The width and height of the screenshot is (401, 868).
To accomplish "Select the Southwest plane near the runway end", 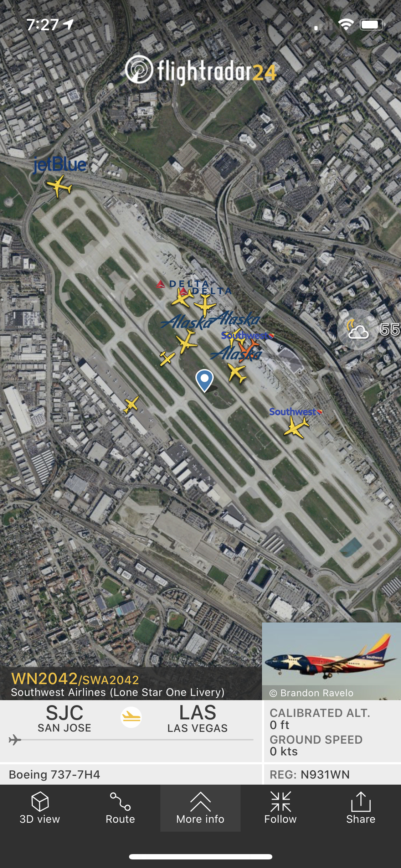I will pyautogui.click(x=296, y=427).
